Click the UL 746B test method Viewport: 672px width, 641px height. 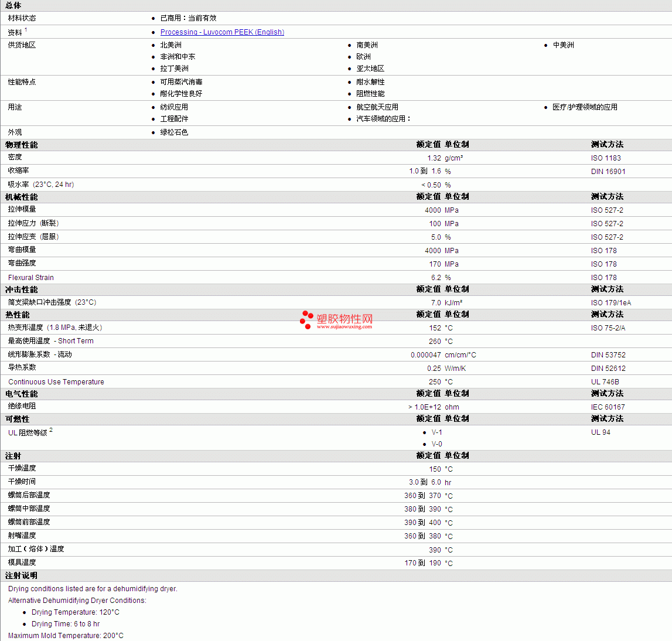click(x=605, y=382)
